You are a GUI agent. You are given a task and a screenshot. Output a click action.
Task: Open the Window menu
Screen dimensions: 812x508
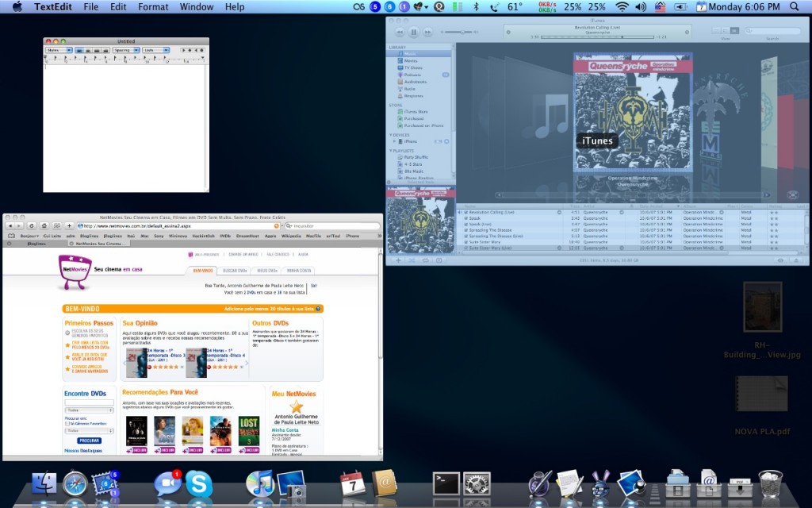(x=197, y=6)
